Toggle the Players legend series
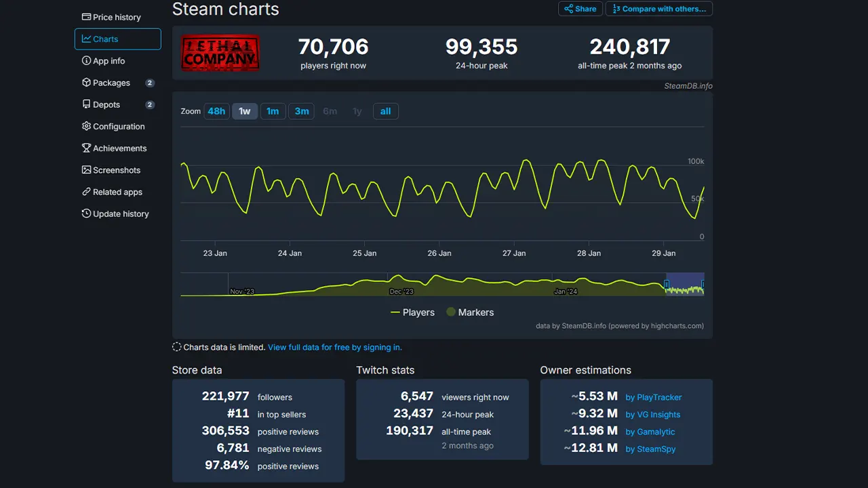 [x=412, y=312]
